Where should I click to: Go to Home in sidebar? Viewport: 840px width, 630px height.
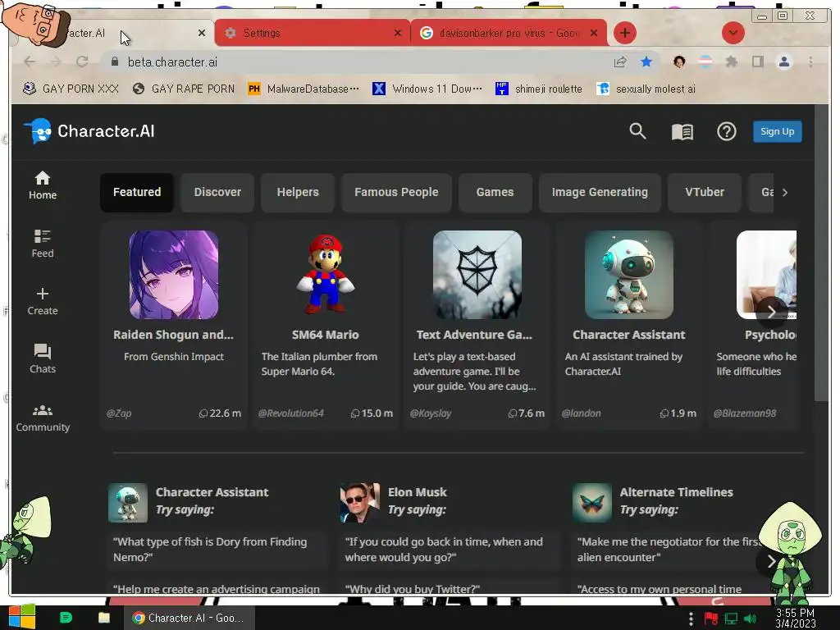(x=43, y=185)
